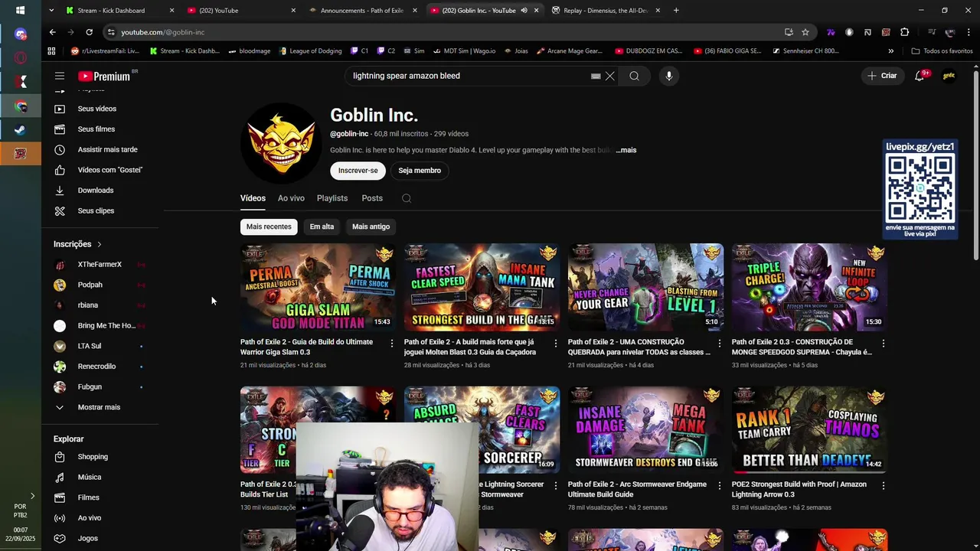This screenshot has height=551, width=980.
Task: Open the account avatar menu
Action: pyautogui.click(x=949, y=76)
